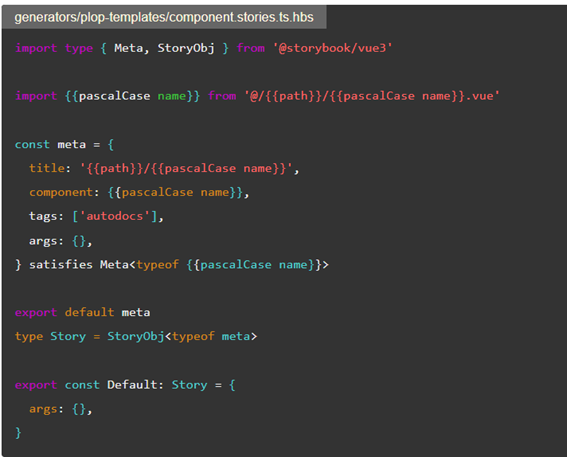Click the satisfies keyword

click(x=61, y=264)
